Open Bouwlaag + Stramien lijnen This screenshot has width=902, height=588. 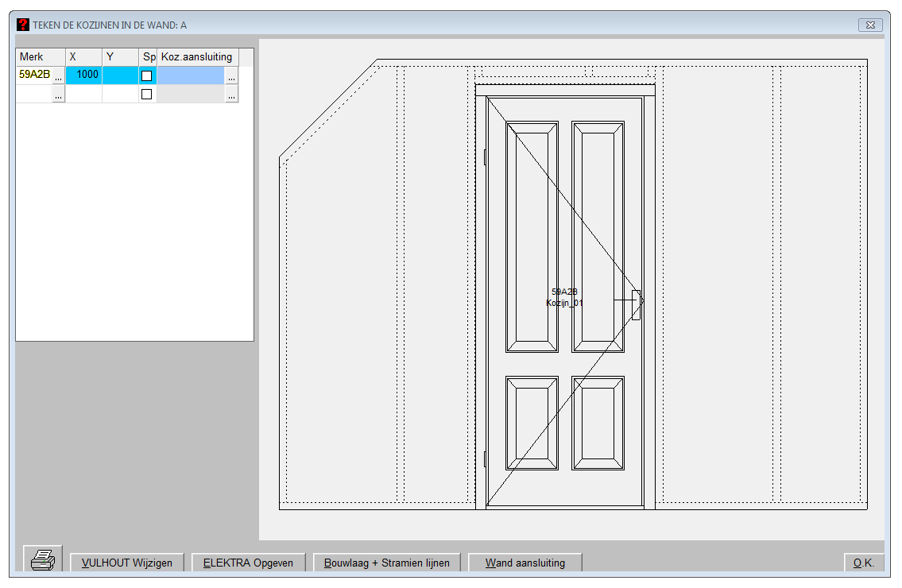pos(387,563)
